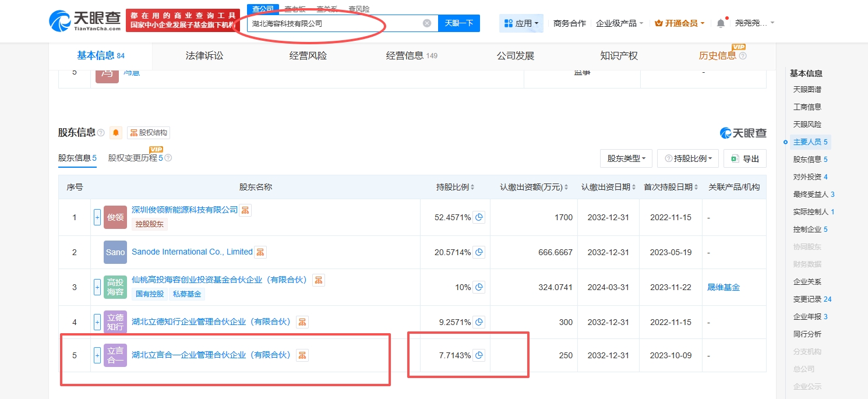The width and height of the screenshot is (868, 399).
Task: Click help icon beside 股权变更历程 tab
Action: (168, 158)
